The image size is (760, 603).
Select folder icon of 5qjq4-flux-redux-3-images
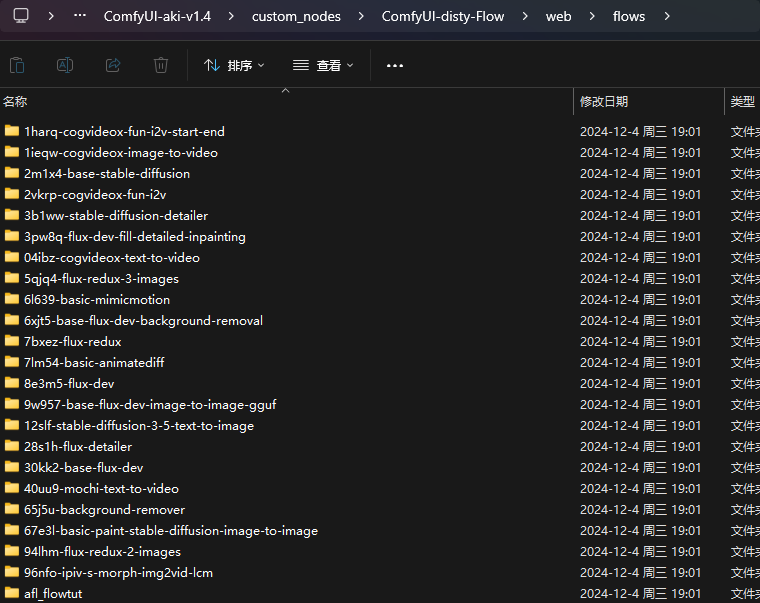point(12,278)
